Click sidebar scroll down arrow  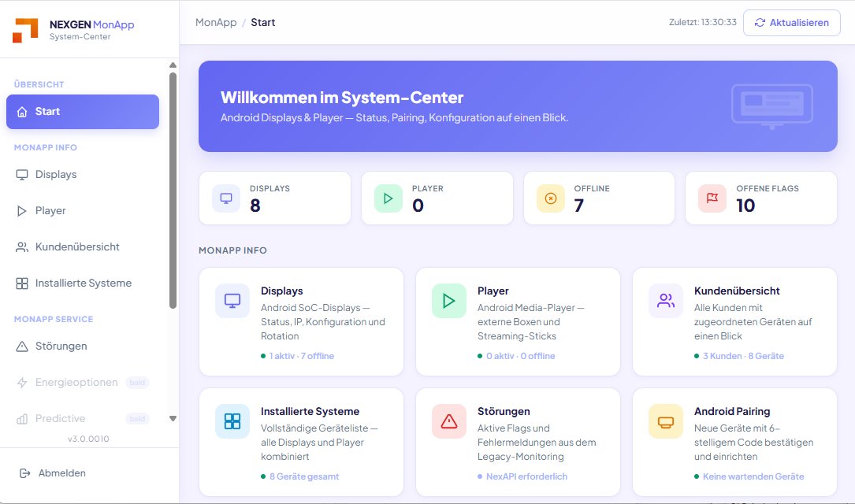173,419
